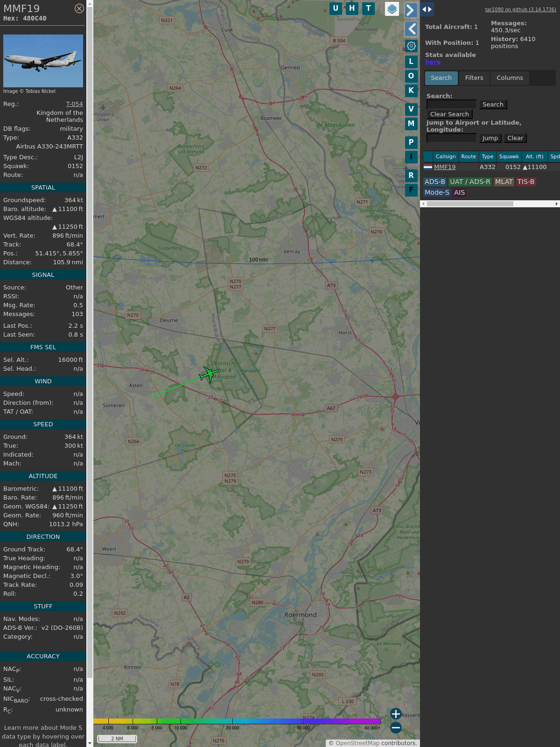560x747 pixels.
Task: Click the Squawk value 0152
Action: click(x=75, y=166)
